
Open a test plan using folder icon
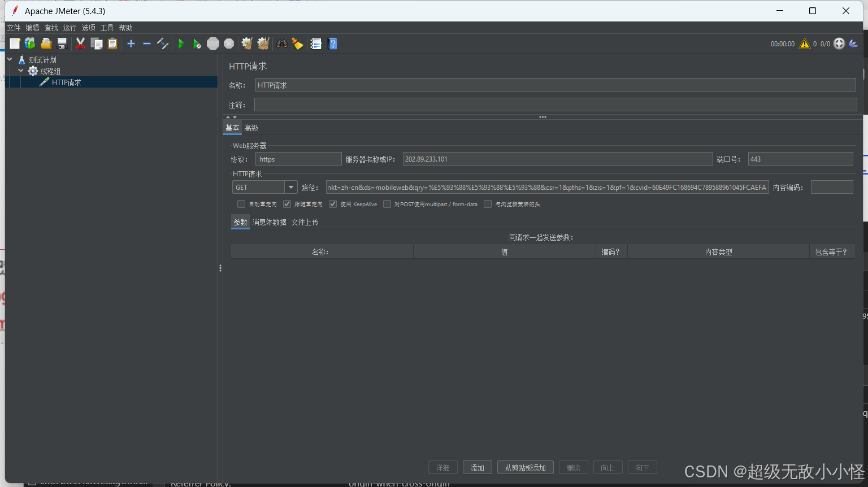46,44
